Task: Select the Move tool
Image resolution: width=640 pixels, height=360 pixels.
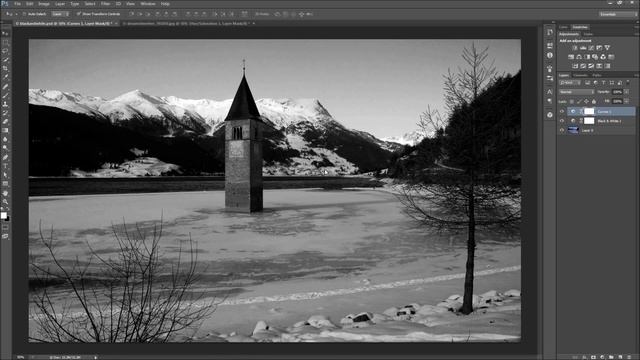Action: [6, 33]
